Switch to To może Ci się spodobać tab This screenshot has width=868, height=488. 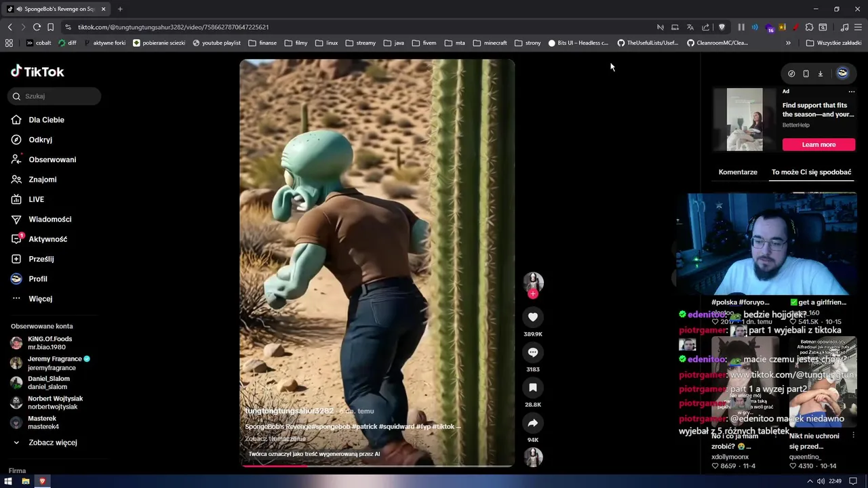[811, 172]
